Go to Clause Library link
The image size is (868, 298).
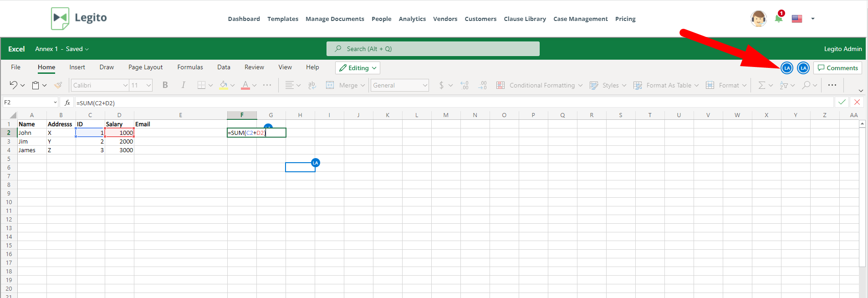[525, 19]
